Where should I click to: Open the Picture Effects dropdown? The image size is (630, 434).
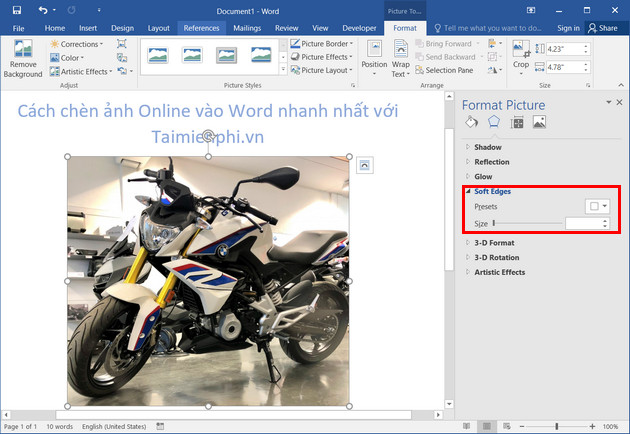(322, 57)
